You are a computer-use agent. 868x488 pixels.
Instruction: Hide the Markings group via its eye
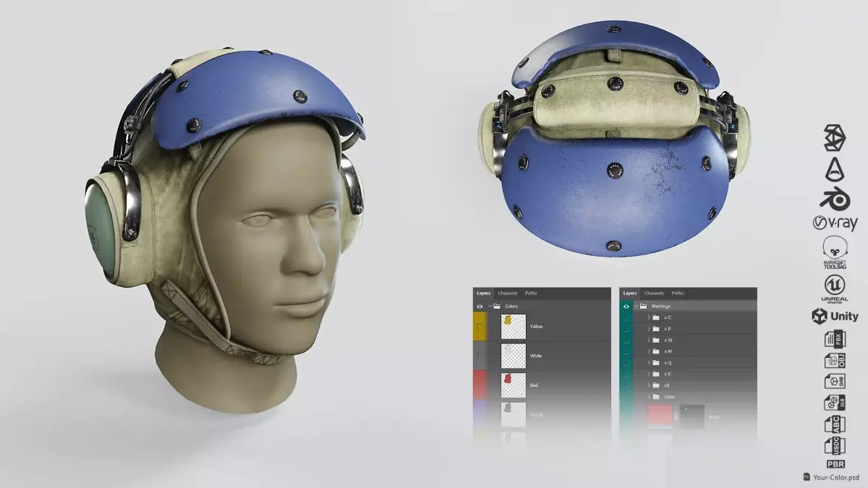[x=626, y=307]
